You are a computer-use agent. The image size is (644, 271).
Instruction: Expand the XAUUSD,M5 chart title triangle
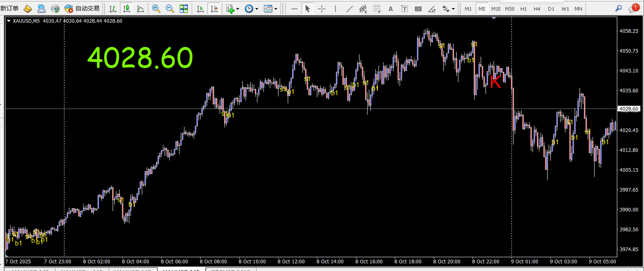point(9,21)
